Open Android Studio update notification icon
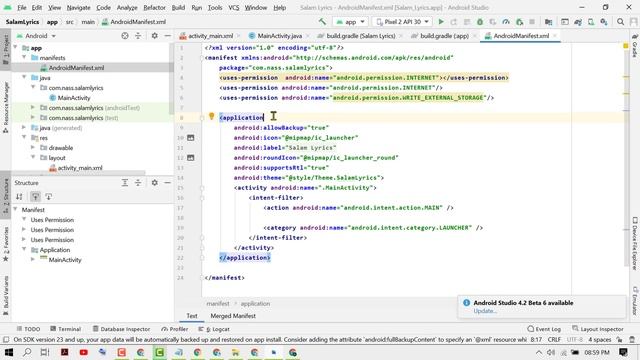The height and width of the screenshot is (360, 640). [x=467, y=303]
